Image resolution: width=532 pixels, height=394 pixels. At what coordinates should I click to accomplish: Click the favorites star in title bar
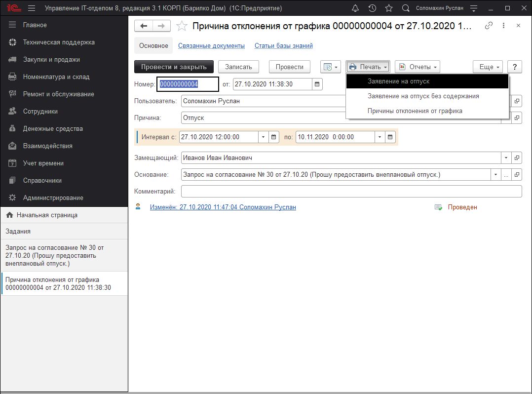coord(389,8)
